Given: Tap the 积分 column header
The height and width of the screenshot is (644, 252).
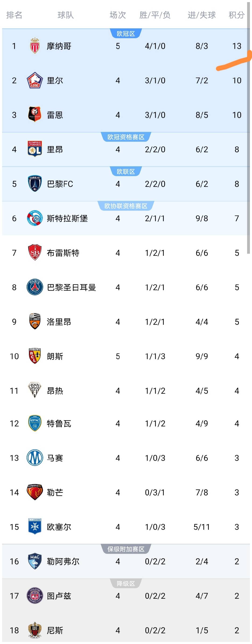Looking at the screenshot, I should click(x=237, y=15).
